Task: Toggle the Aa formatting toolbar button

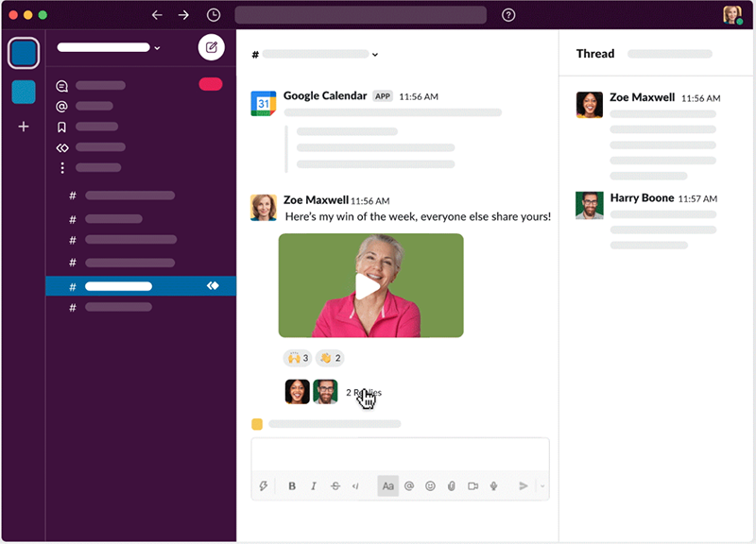Action: coord(387,486)
